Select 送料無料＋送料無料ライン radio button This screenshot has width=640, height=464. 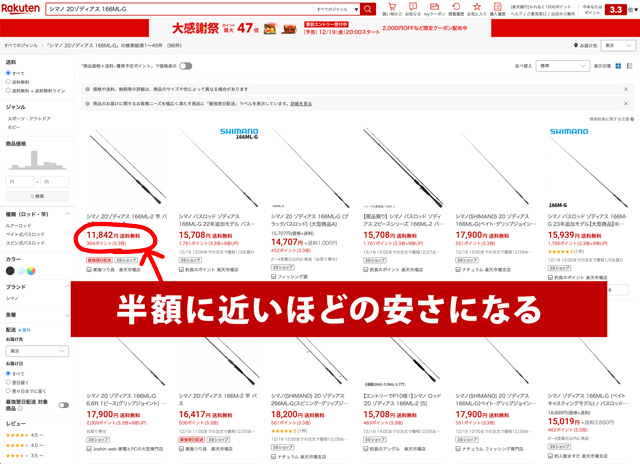tap(8, 90)
